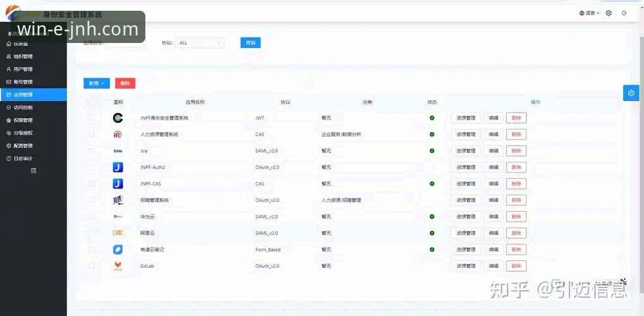Click the 招聘管理系统 app icon
This screenshot has width=644, height=316.
(118, 200)
